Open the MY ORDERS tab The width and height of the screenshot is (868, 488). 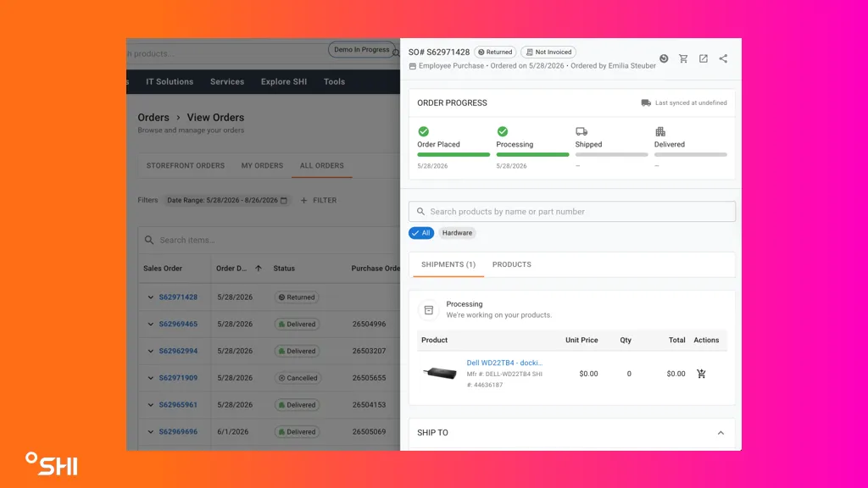262,165
